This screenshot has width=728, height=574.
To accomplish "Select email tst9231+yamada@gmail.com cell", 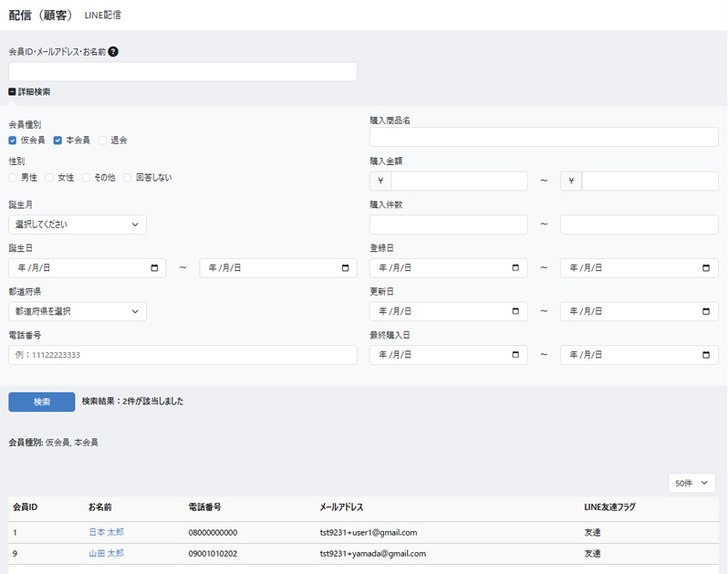I will click(x=372, y=554).
